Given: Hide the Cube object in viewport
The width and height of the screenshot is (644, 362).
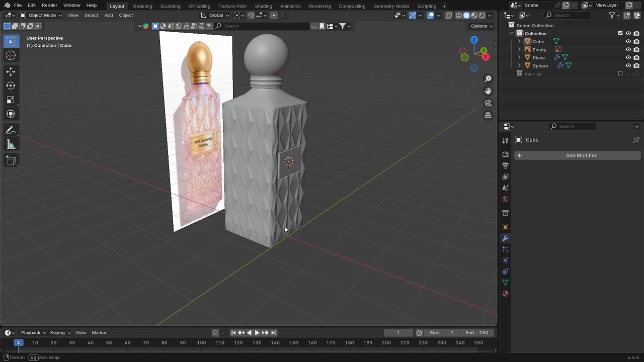Looking at the screenshot, I should click(x=628, y=42).
